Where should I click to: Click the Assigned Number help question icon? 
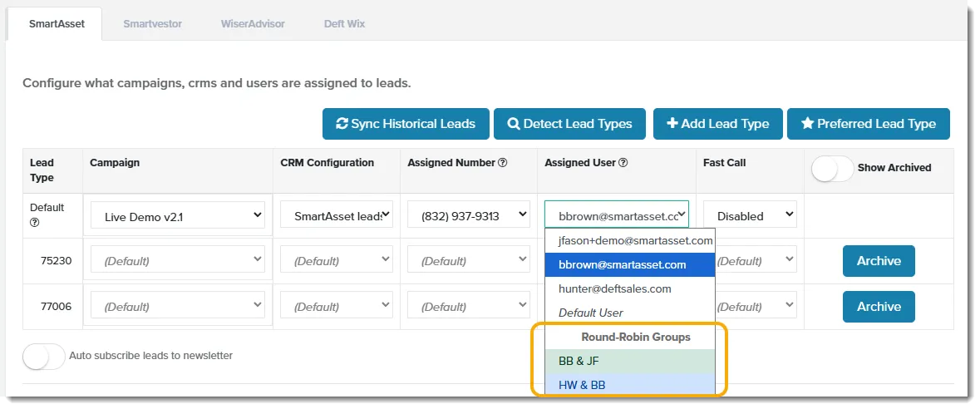coord(503,163)
